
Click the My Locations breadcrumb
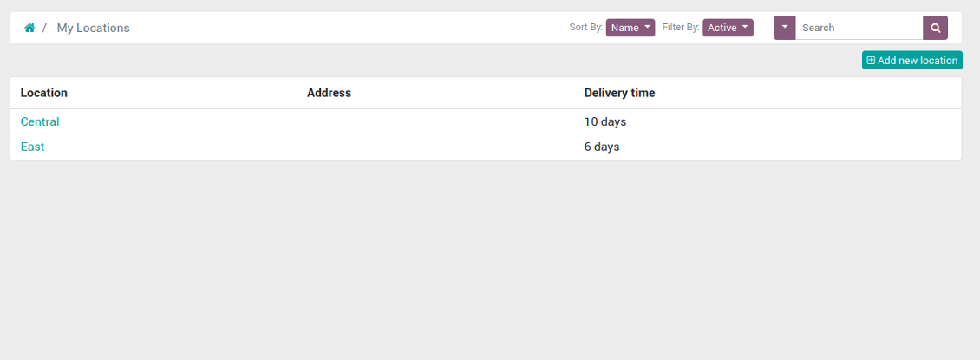coord(93,28)
